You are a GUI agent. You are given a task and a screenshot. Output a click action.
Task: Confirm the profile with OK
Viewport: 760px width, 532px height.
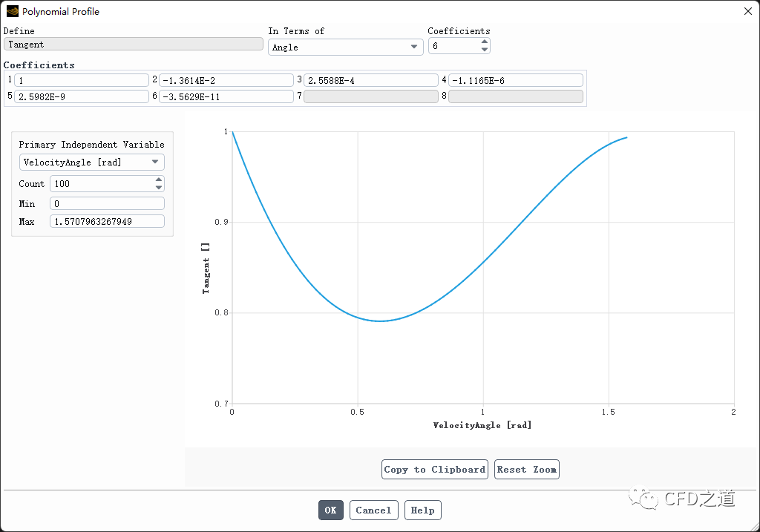pos(330,510)
